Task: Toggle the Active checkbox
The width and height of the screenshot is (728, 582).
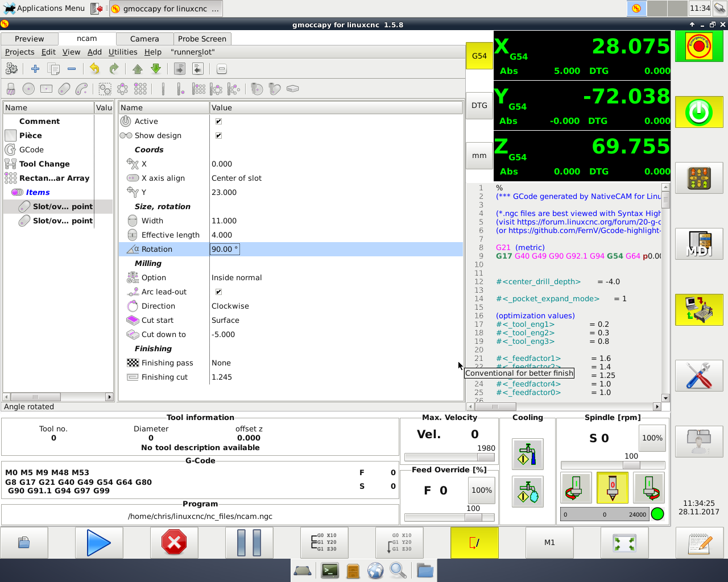Action: [x=218, y=121]
